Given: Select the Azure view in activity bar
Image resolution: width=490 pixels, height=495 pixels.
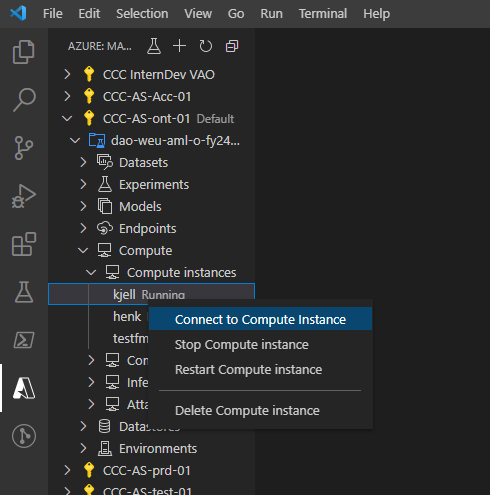Looking at the screenshot, I should [x=24, y=388].
